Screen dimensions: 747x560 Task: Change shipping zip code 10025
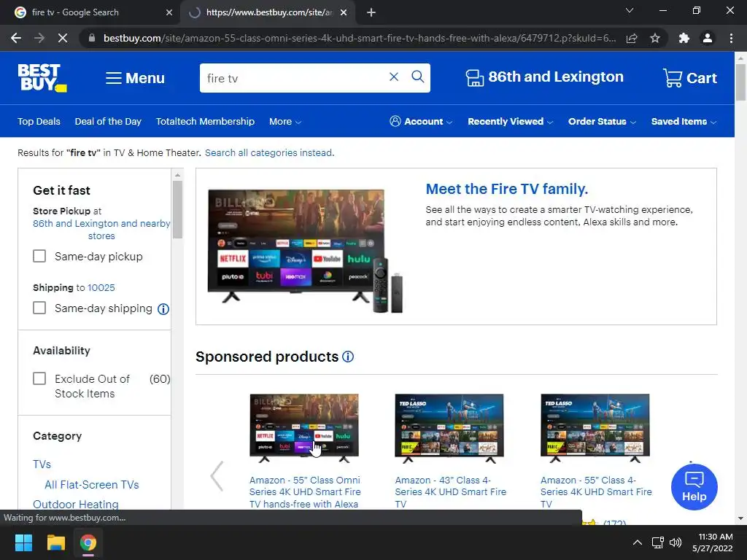[x=101, y=287]
